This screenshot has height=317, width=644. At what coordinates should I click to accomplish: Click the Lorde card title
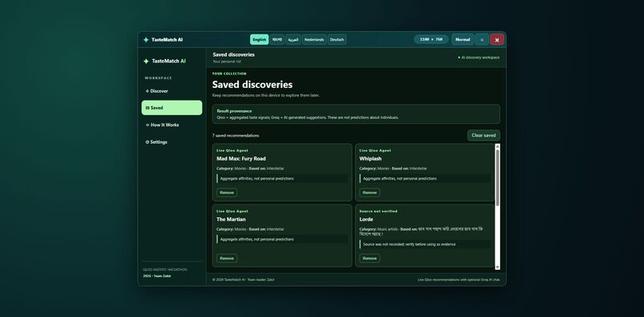coord(366,220)
